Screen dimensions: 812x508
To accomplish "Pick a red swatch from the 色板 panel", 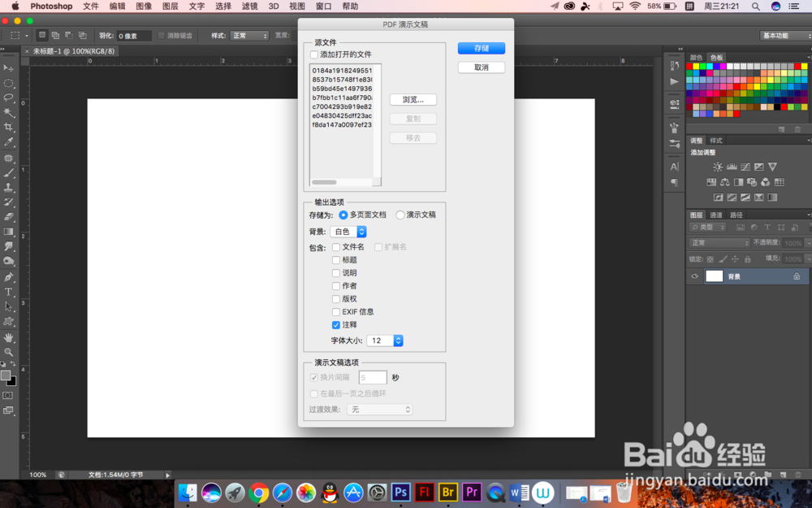I will click(689, 66).
